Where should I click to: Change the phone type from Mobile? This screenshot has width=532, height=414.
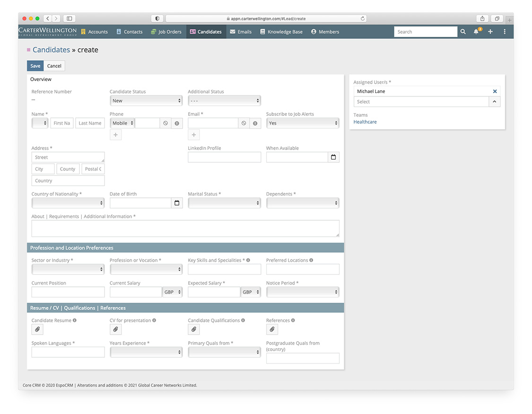click(122, 123)
